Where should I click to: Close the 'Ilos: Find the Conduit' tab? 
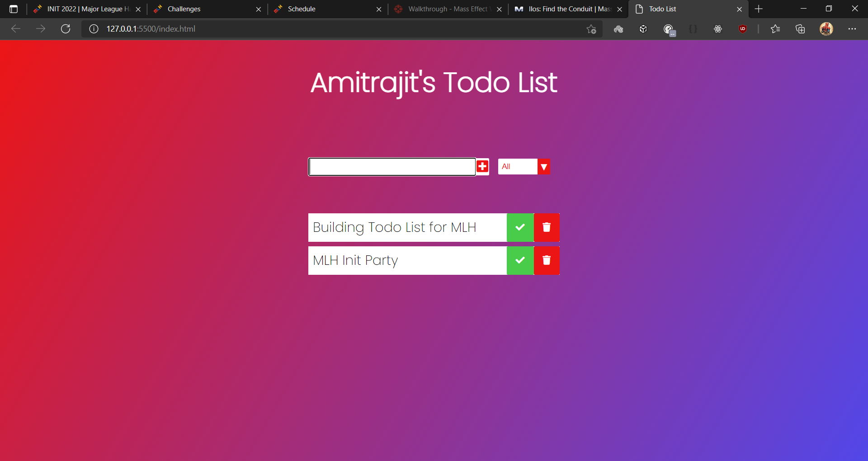coord(620,9)
